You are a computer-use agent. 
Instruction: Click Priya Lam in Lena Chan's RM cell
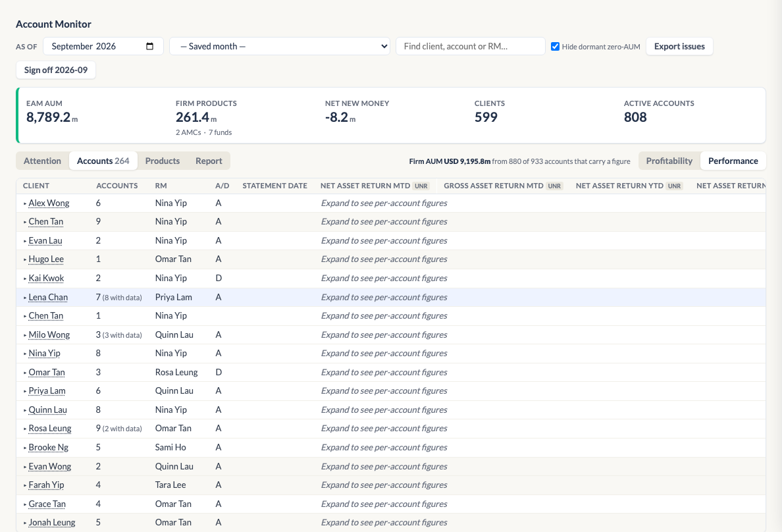point(174,297)
